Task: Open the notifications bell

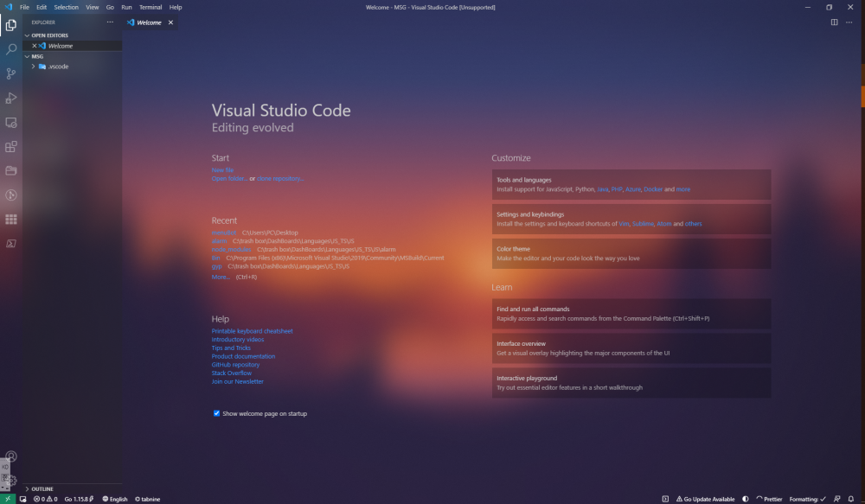Action: 850,499
